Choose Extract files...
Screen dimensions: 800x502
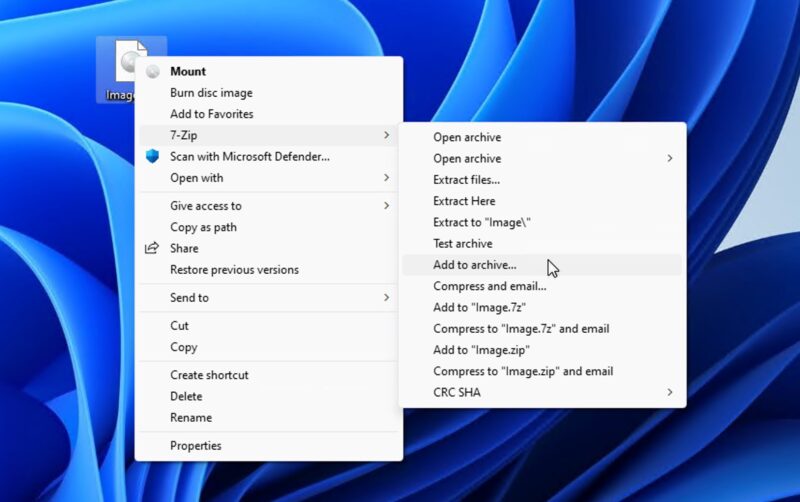point(542,180)
